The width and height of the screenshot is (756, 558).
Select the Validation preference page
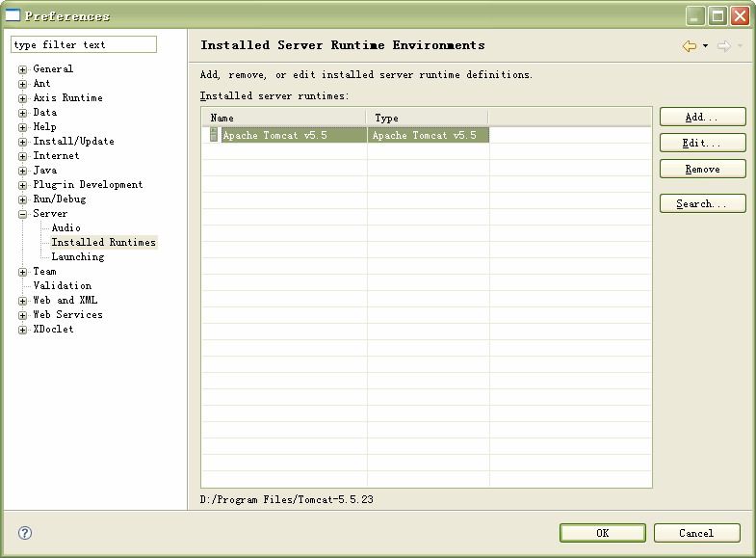pos(63,285)
